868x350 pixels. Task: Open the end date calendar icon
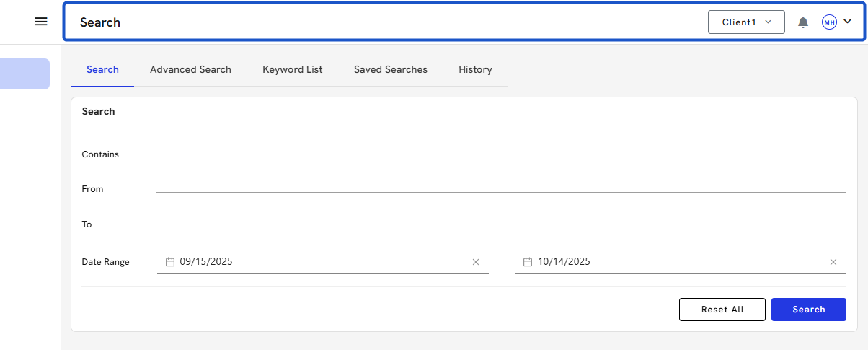pyautogui.click(x=528, y=262)
